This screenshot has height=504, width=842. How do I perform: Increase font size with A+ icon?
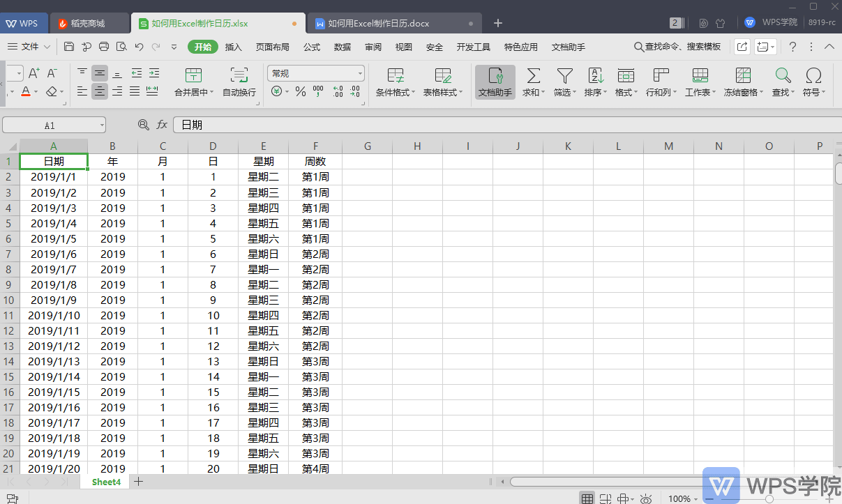pyautogui.click(x=33, y=73)
